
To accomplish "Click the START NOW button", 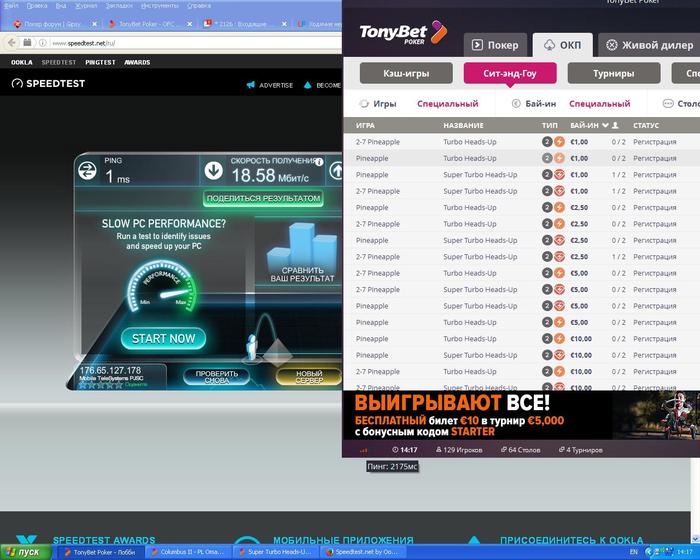I will (x=163, y=339).
